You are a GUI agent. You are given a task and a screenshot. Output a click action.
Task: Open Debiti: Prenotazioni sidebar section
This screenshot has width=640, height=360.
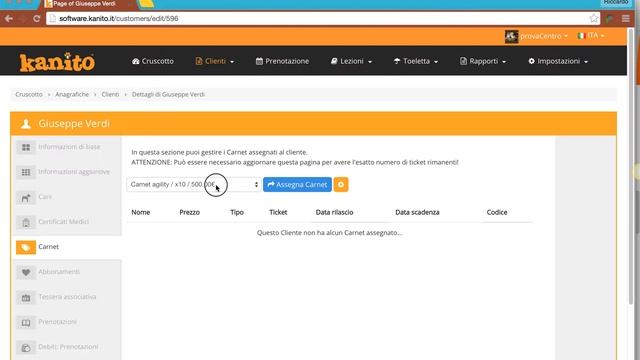click(67, 347)
